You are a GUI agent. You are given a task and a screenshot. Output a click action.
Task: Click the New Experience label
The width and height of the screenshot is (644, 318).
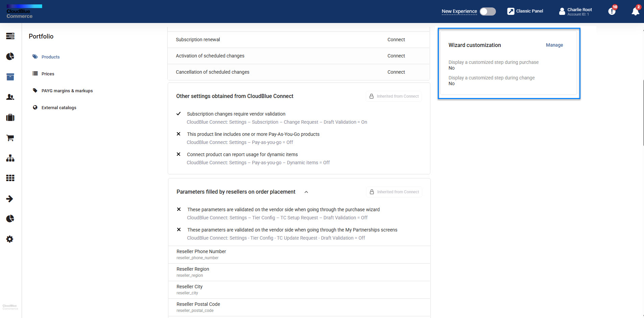[459, 11]
